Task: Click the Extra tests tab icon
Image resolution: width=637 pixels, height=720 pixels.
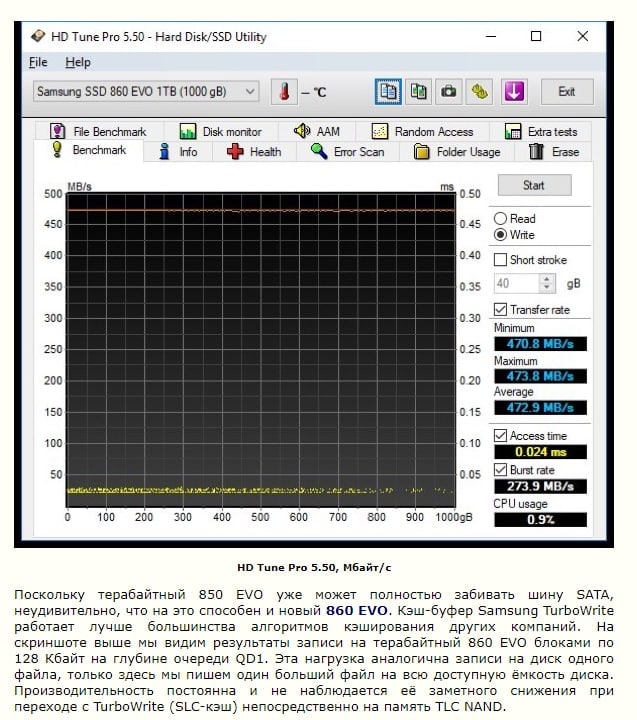Action: click(x=513, y=131)
